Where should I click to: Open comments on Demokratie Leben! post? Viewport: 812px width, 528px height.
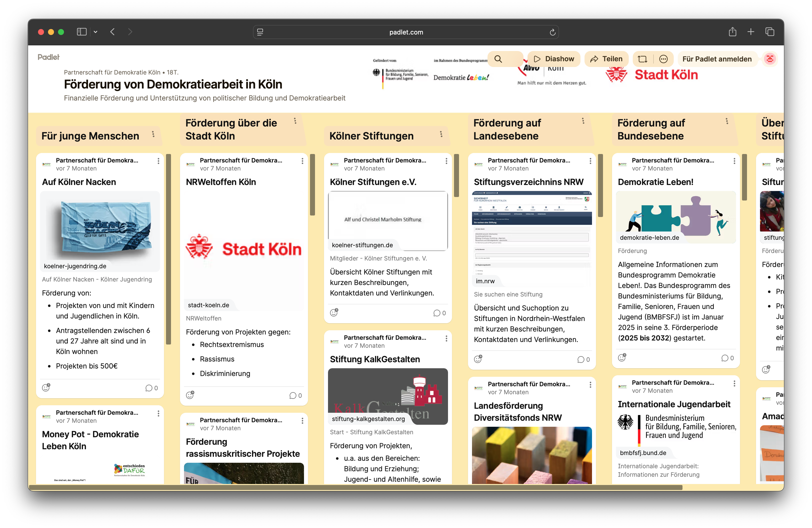tap(727, 358)
